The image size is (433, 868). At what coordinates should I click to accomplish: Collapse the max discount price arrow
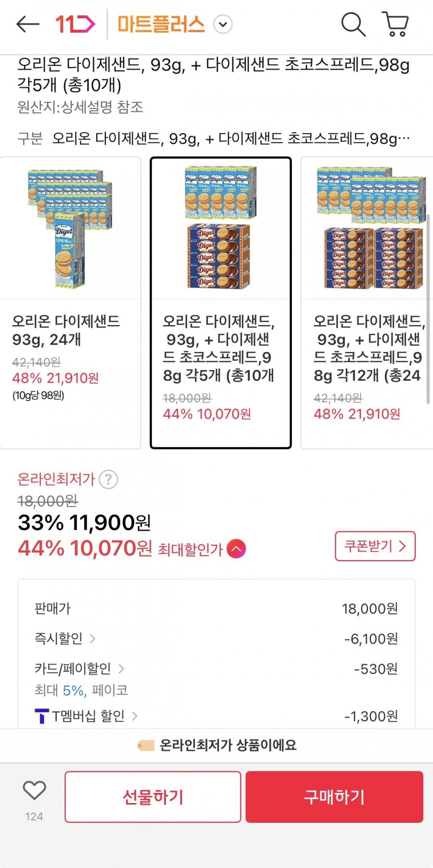[236, 549]
